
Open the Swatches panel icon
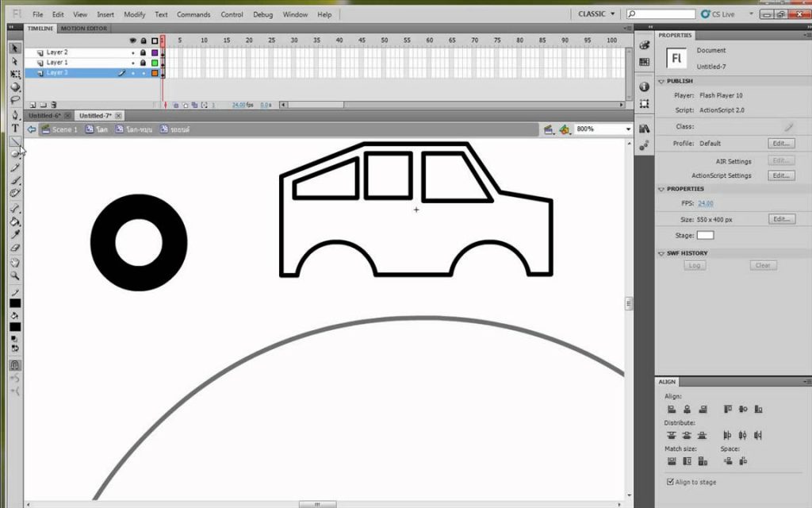click(644, 62)
